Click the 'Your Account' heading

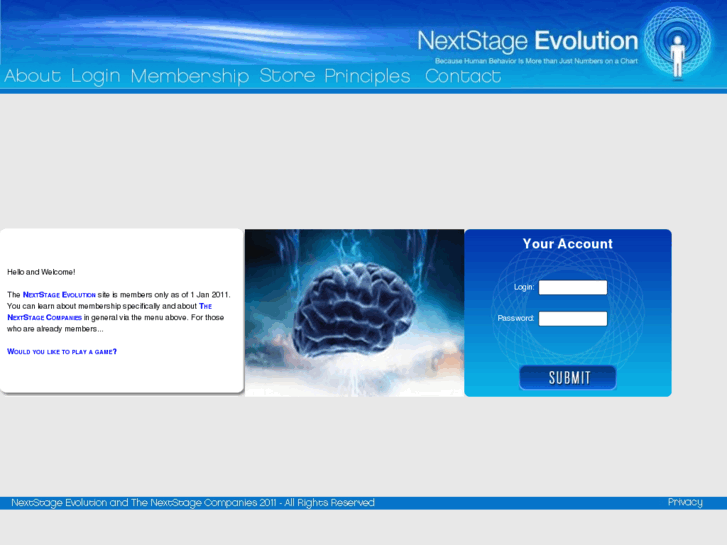568,244
